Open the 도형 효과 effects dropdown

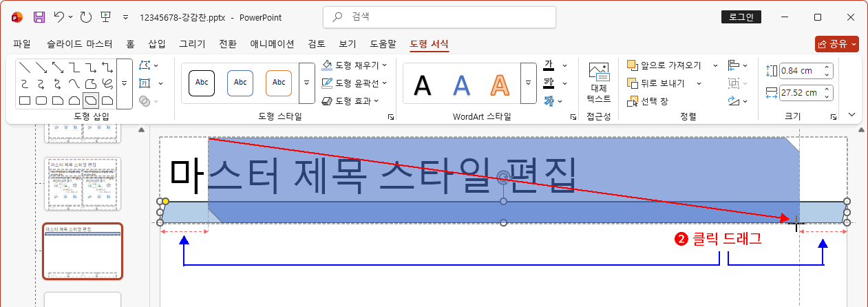click(x=350, y=101)
